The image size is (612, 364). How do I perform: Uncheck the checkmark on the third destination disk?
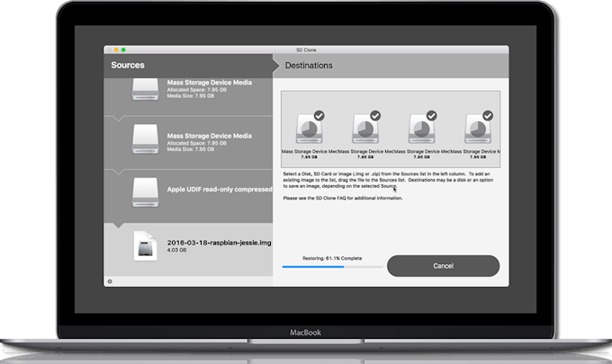432,116
